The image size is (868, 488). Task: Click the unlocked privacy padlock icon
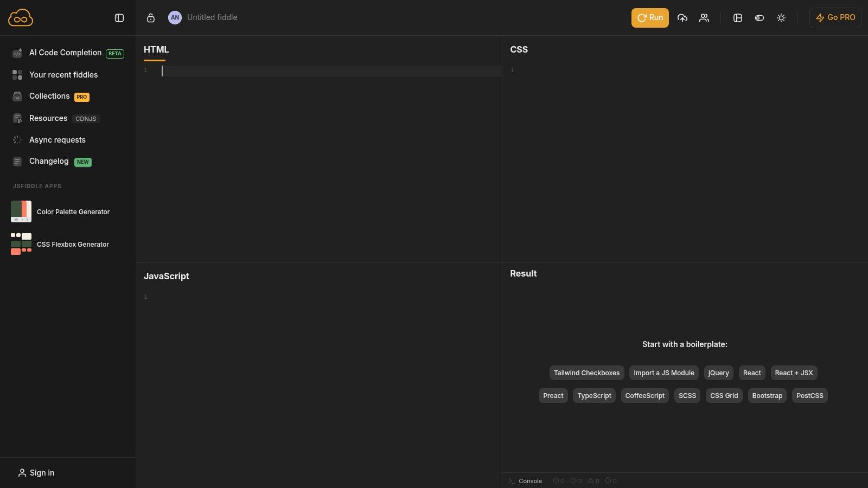pos(151,17)
